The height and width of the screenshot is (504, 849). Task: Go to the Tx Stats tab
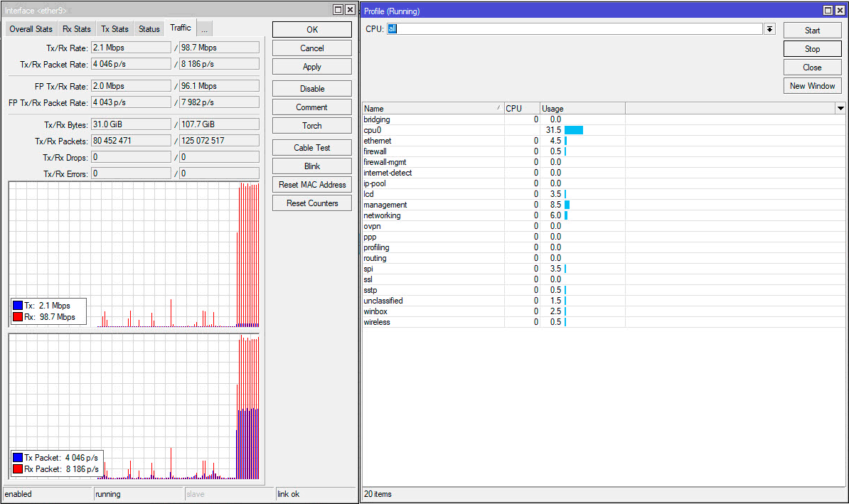[114, 29]
